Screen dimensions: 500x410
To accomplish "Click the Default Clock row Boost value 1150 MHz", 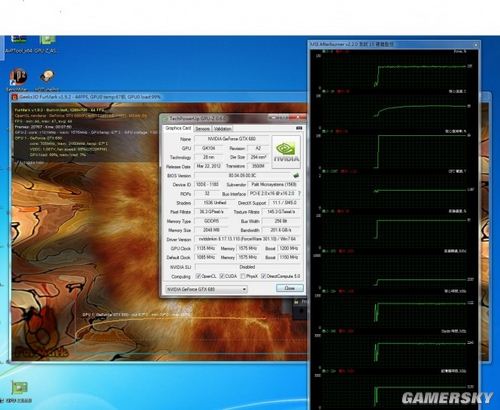I will pos(289,257).
